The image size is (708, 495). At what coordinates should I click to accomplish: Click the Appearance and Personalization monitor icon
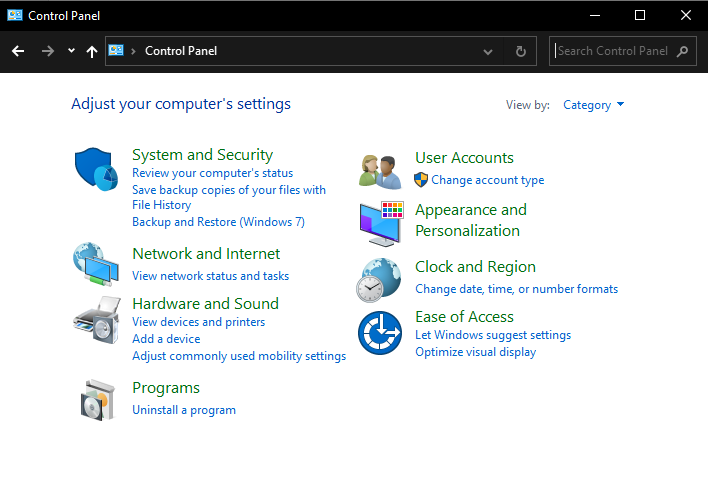tap(380, 222)
